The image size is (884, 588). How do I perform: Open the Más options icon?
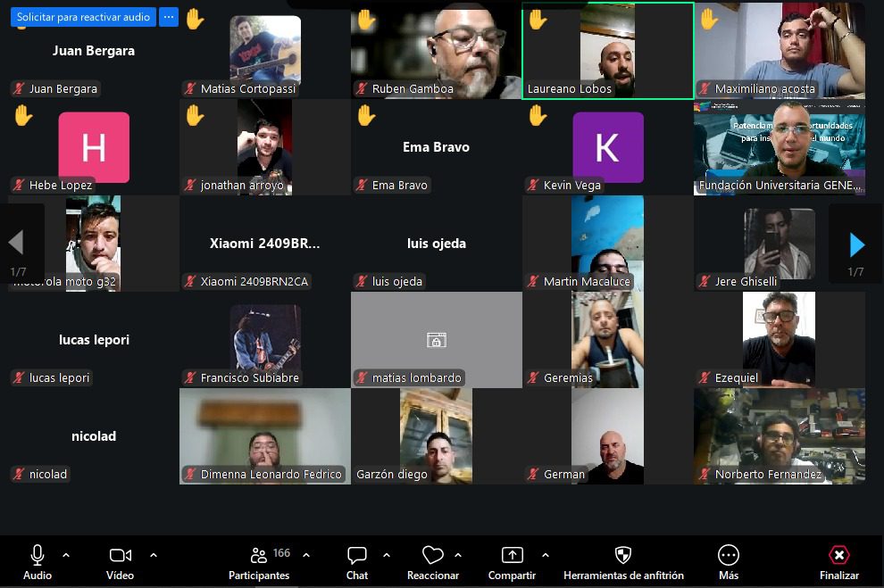729,555
